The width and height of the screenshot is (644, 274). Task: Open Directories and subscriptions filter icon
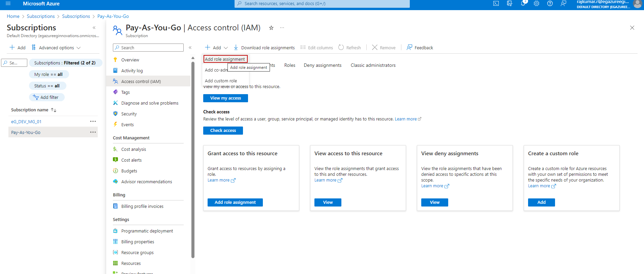pos(510,4)
